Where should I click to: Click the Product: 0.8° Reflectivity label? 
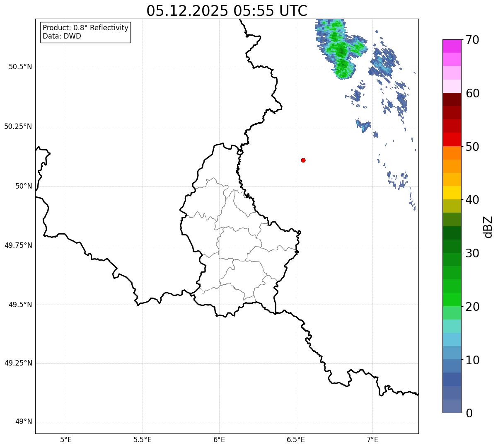pos(86,28)
